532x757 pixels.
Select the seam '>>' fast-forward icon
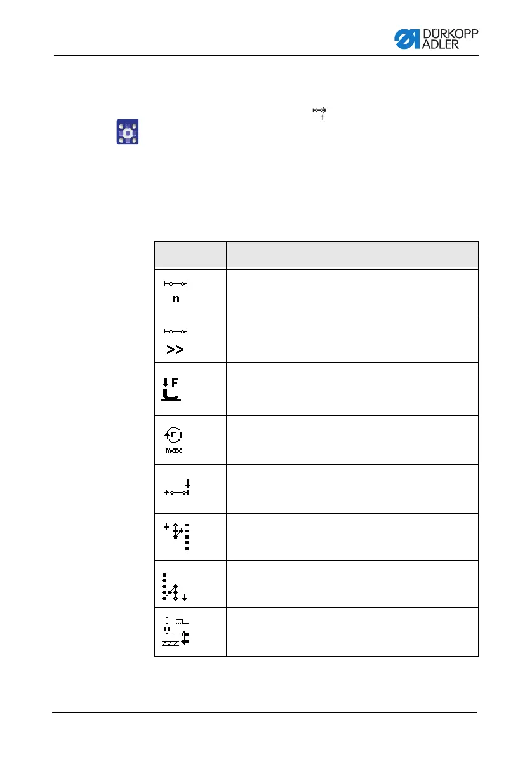(x=176, y=341)
